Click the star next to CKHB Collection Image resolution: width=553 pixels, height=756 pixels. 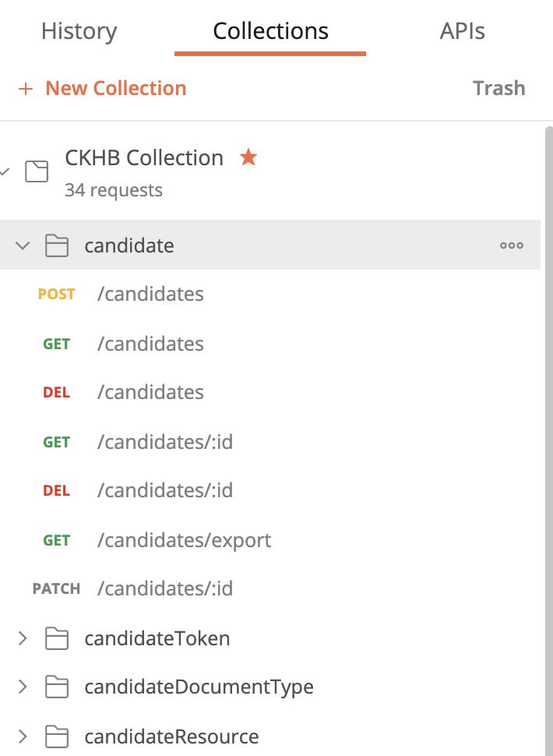(248, 157)
